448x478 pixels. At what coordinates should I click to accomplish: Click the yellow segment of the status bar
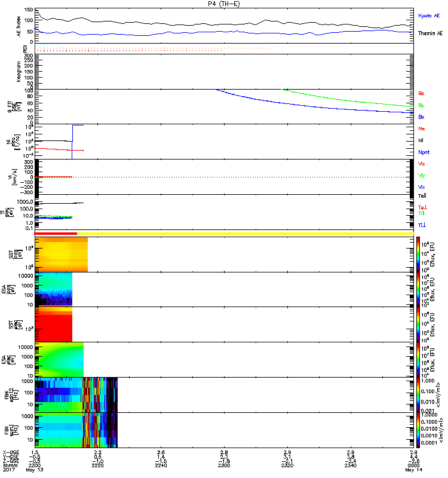[246, 234]
